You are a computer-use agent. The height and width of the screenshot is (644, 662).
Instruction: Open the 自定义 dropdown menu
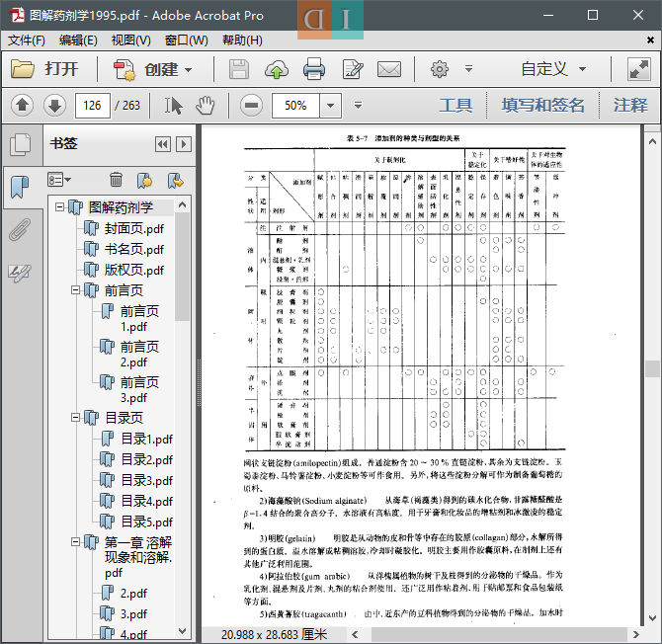[x=553, y=69]
